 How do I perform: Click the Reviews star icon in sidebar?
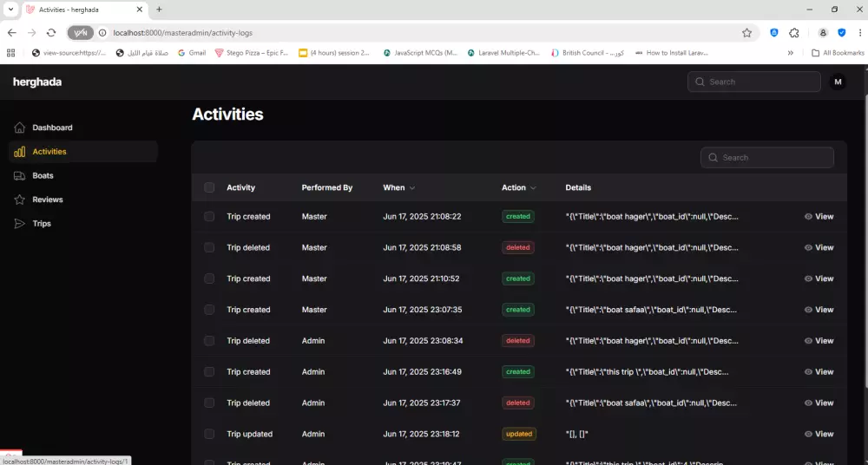click(20, 200)
